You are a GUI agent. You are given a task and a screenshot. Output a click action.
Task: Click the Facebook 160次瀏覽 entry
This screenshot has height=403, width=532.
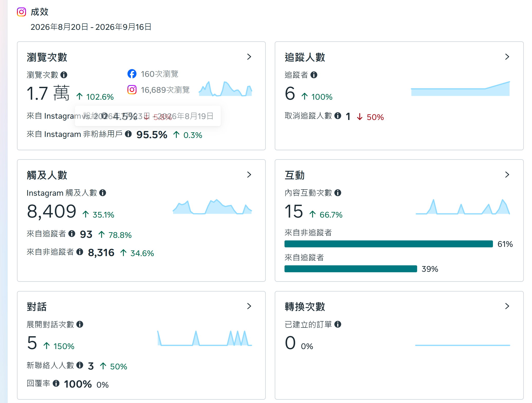pyautogui.click(x=153, y=74)
